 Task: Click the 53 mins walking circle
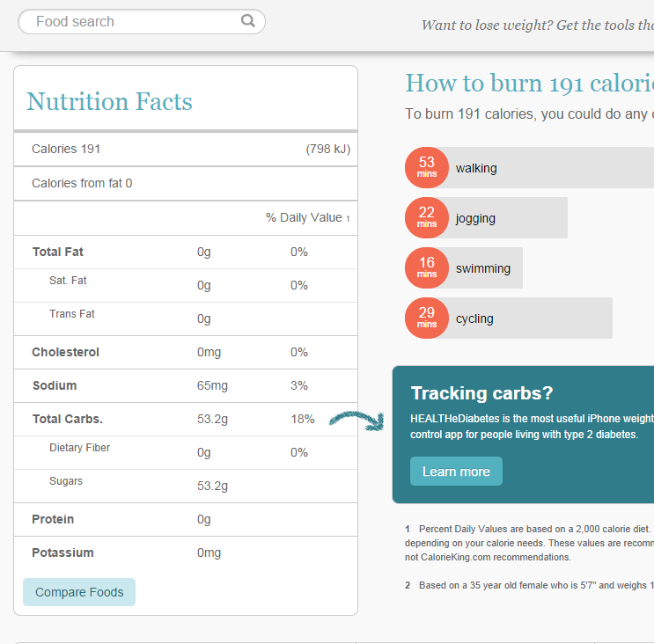[x=427, y=168]
